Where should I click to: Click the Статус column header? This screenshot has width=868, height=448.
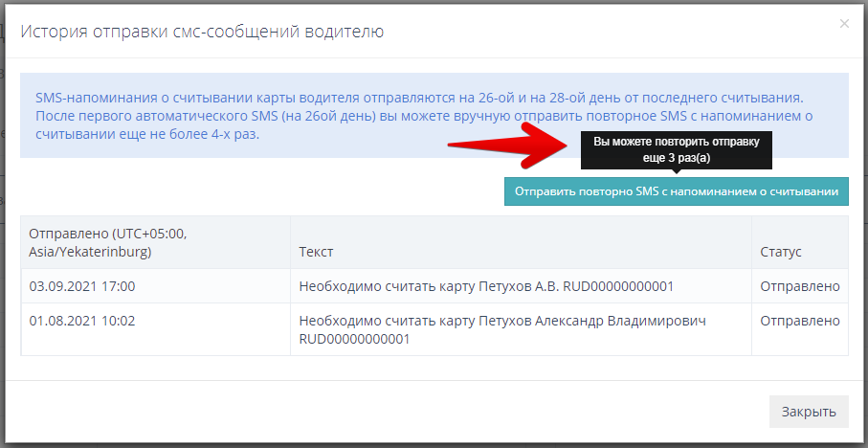780,251
